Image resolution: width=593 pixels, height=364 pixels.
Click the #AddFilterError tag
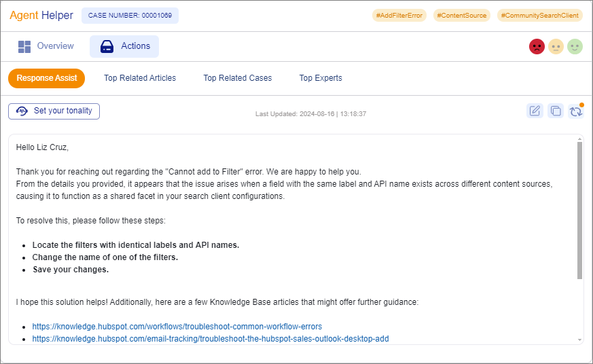(x=399, y=15)
